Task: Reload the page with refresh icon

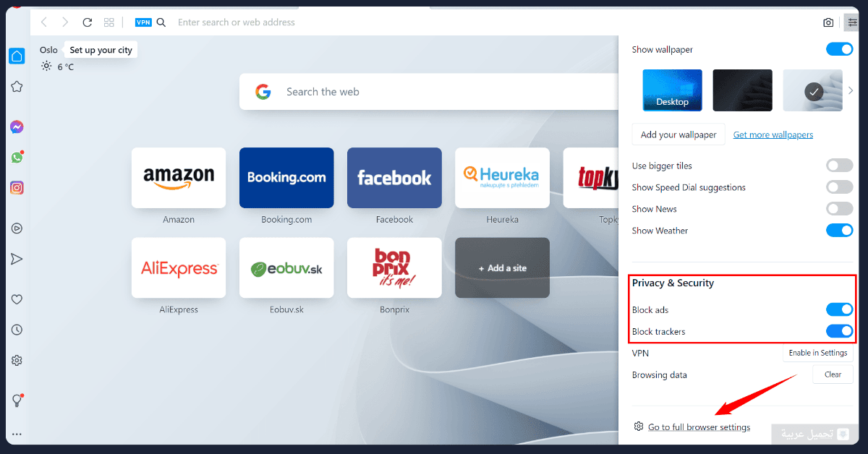Action: click(88, 22)
